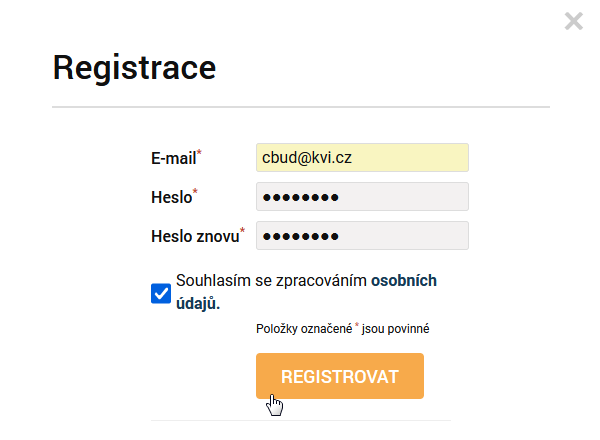Click the red asterisk beside Heslo
Image resolution: width=600 pixels, height=440 pixels.
(x=195, y=191)
